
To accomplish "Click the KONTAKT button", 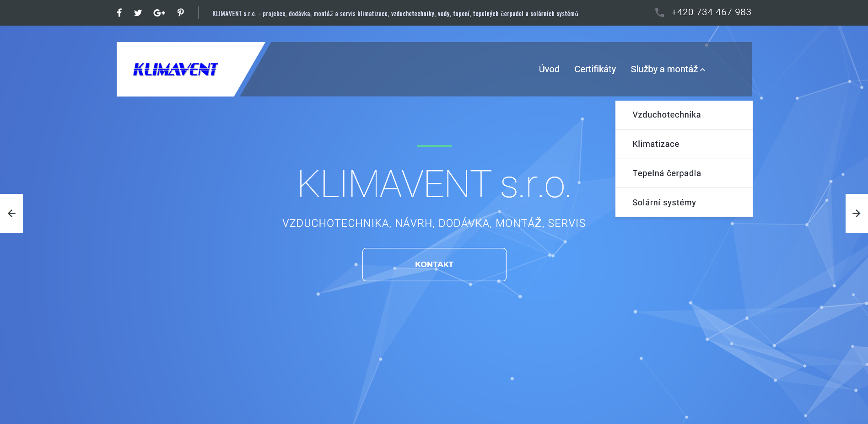I will pos(434,264).
